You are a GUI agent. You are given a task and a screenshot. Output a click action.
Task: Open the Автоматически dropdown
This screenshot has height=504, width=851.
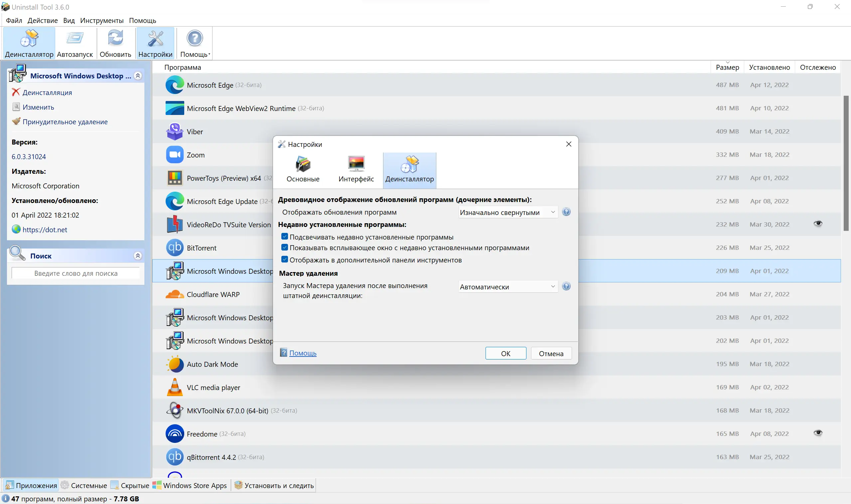tap(508, 287)
